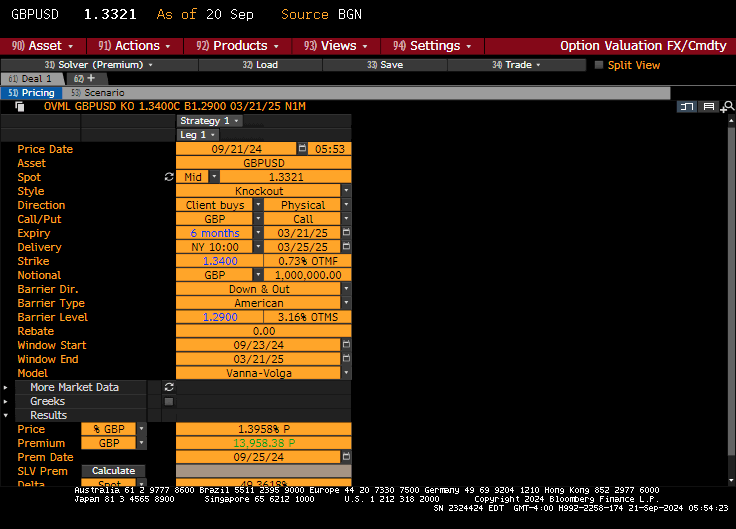Select the Deal 1 tab
This screenshot has width=736, height=529.
[31, 78]
